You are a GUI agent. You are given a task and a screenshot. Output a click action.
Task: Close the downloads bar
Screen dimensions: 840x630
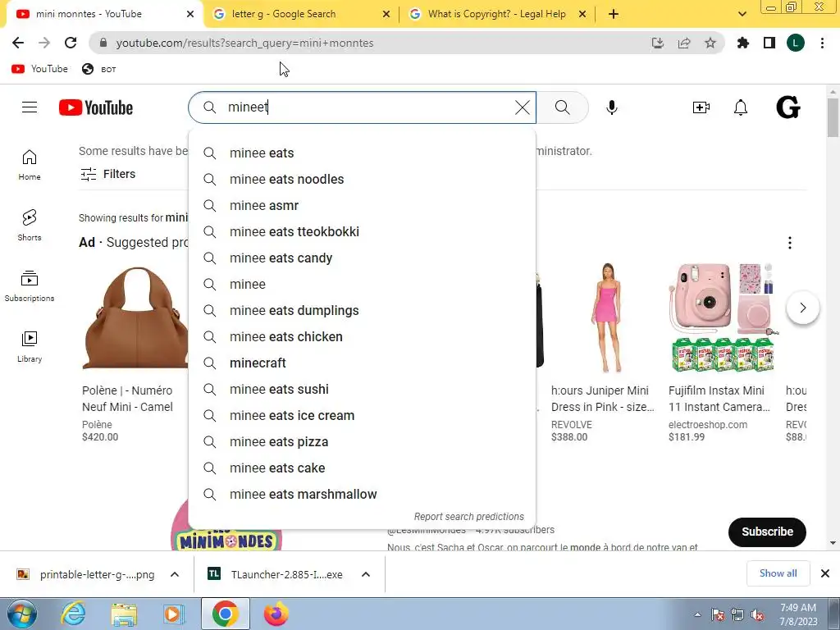[x=825, y=573]
